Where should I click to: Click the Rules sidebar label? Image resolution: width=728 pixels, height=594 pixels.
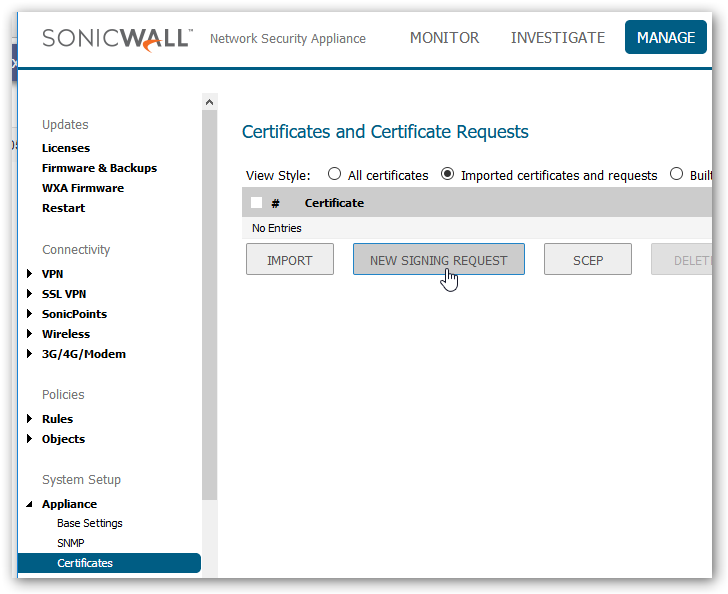pos(58,419)
